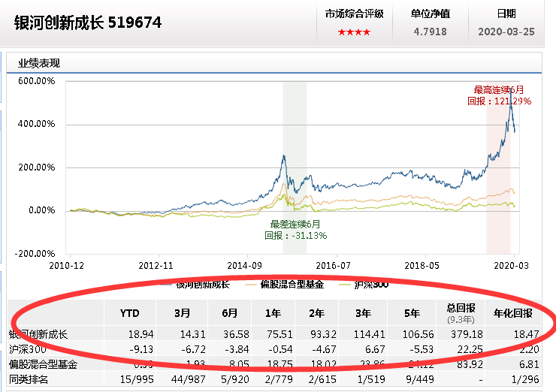This screenshot has height=392, width=556.
Task: Click the 总回报 (9.3年) column header
Action: click(x=461, y=313)
